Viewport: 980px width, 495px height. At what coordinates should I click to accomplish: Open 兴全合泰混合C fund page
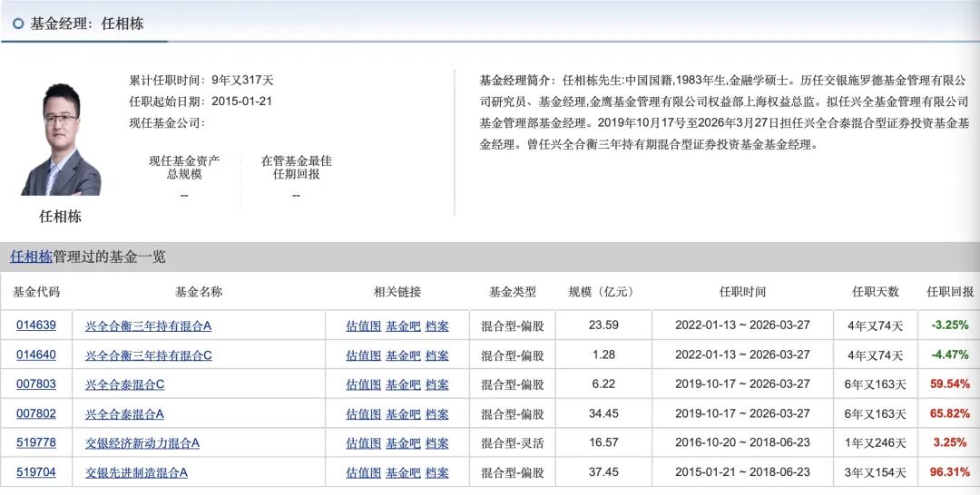[124, 384]
